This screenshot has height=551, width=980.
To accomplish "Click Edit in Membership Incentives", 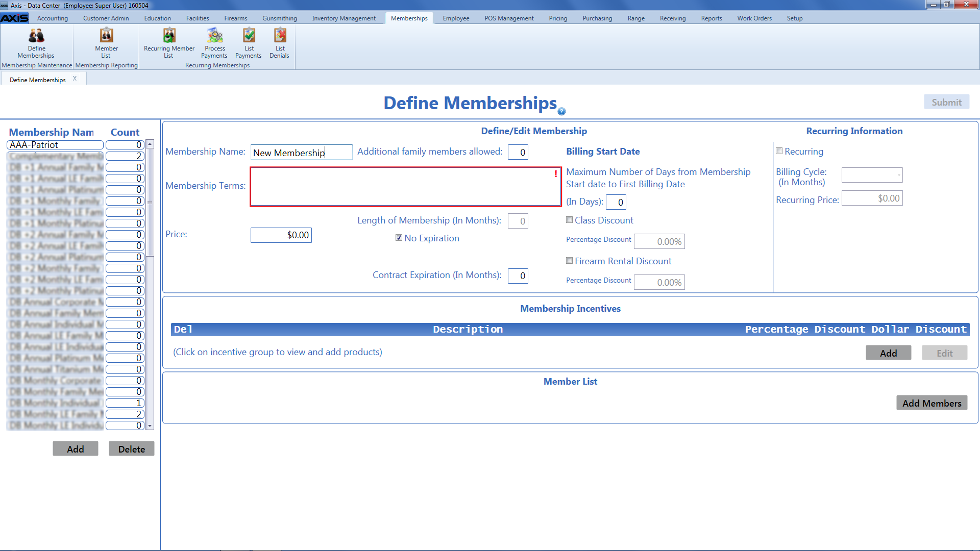I will tap(944, 353).
